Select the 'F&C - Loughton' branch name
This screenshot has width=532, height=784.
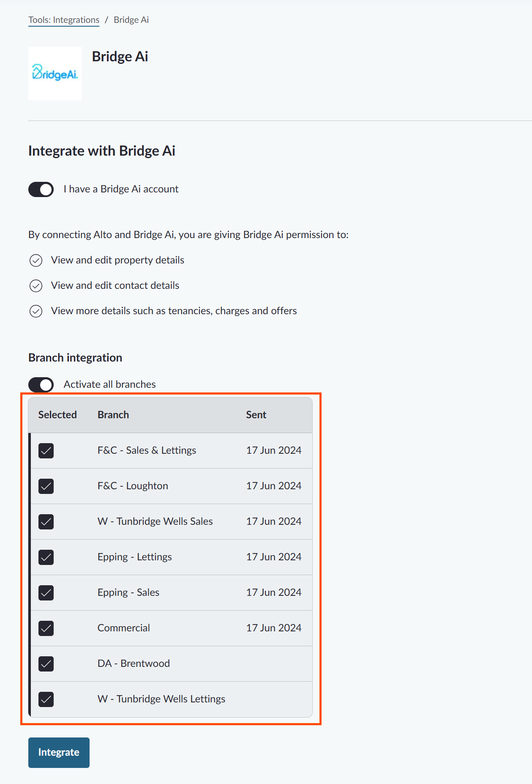point(133,486)
